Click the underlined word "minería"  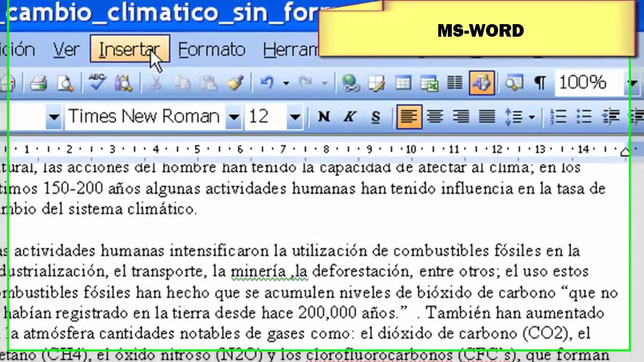click(259, 271)
